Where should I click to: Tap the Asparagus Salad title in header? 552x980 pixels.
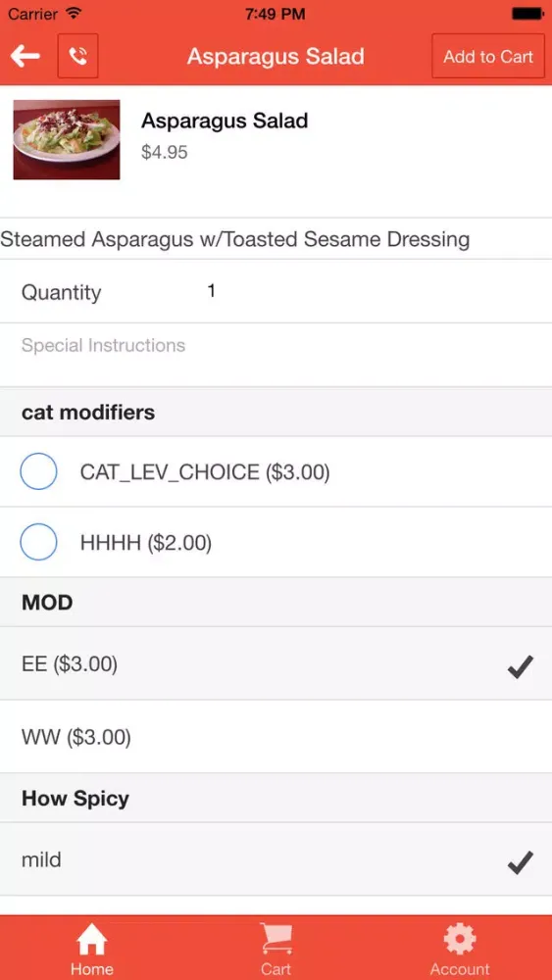pos(276,56)
